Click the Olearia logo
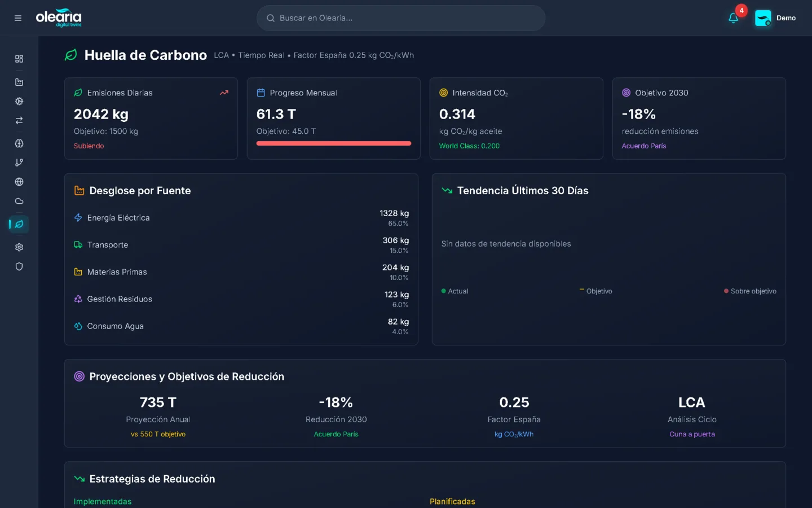The width and height of the screenshot is (812, 508). coord(59,18)
